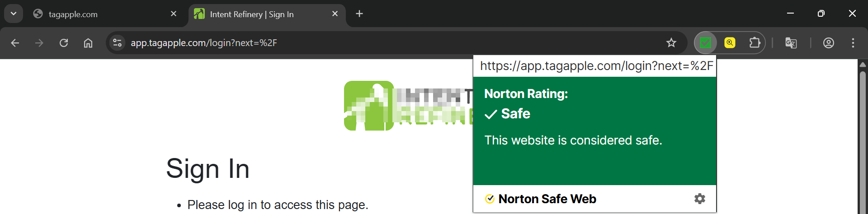The height and width of the screenshot is (214, 868).
Task: Click the scrollbar up arrow
Action: 863,65
